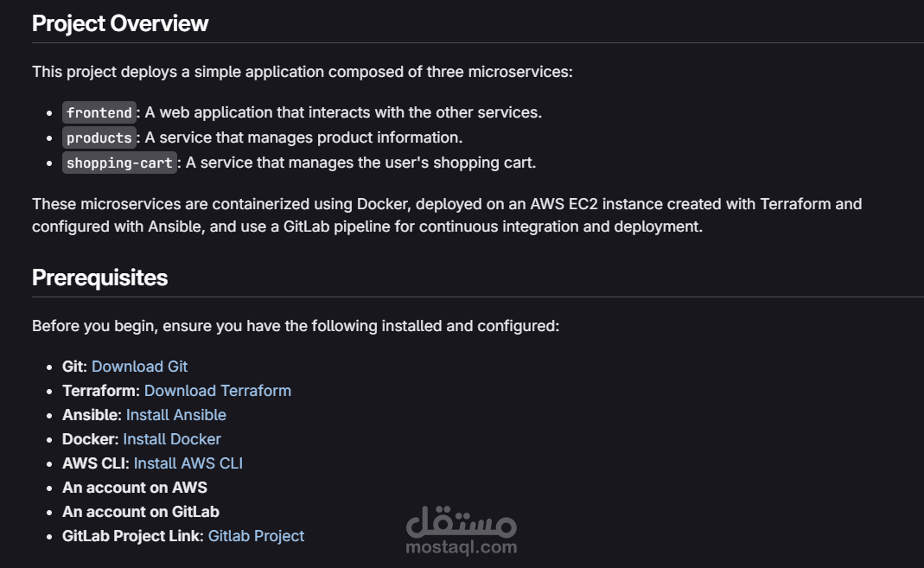The image size is (924, 568).
Task: Click "manages the user's shopping cart" description
Action: (360, 163)
